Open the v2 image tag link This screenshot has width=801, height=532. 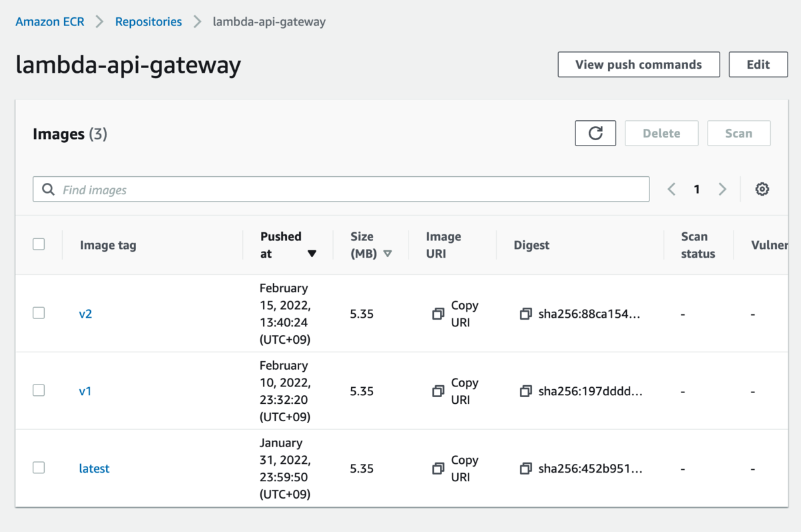(x=85, y=314)
